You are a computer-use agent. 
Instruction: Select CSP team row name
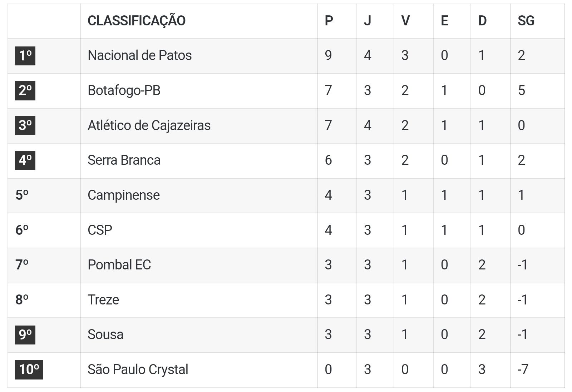(100, 230)
